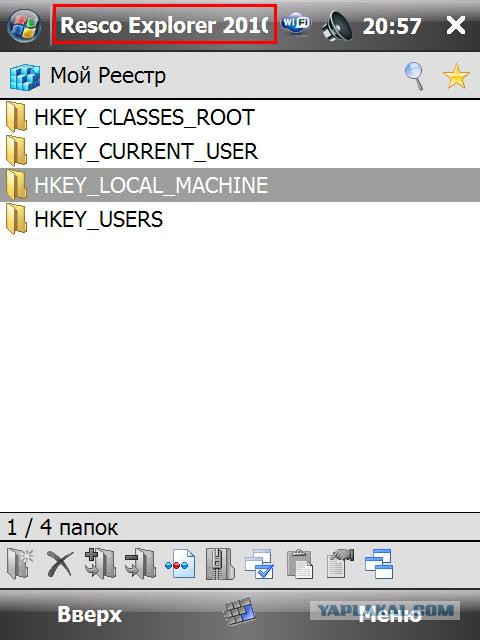The width and height of the screenshot is (480, 640).
Task: Click the Мой Реестр location label
Action: tap(108, 76)
